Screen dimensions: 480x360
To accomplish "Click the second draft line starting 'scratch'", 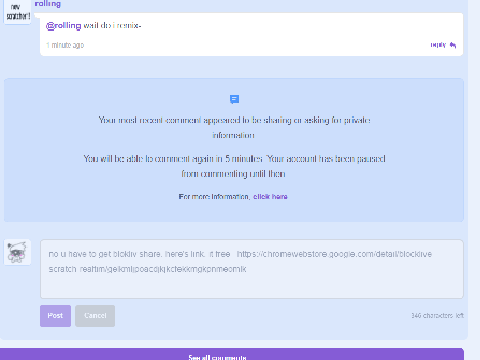I will [147, 269].
